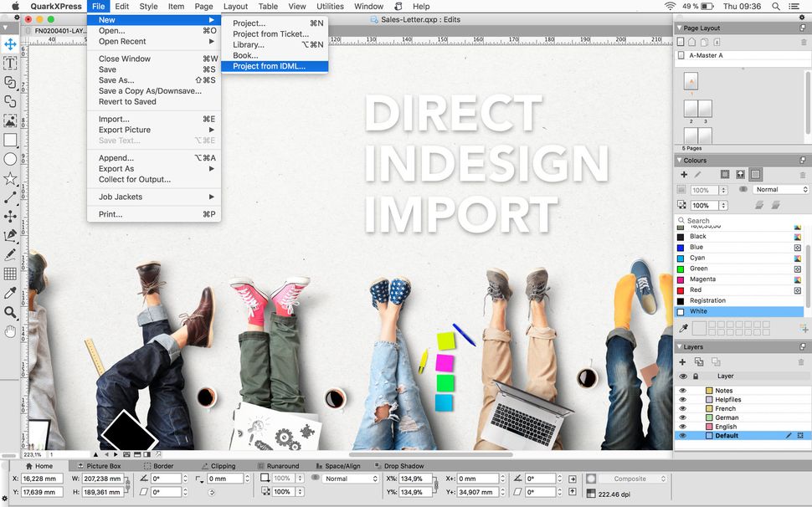
Task: Collapse the Layers panel header
Action: point(680,346)
